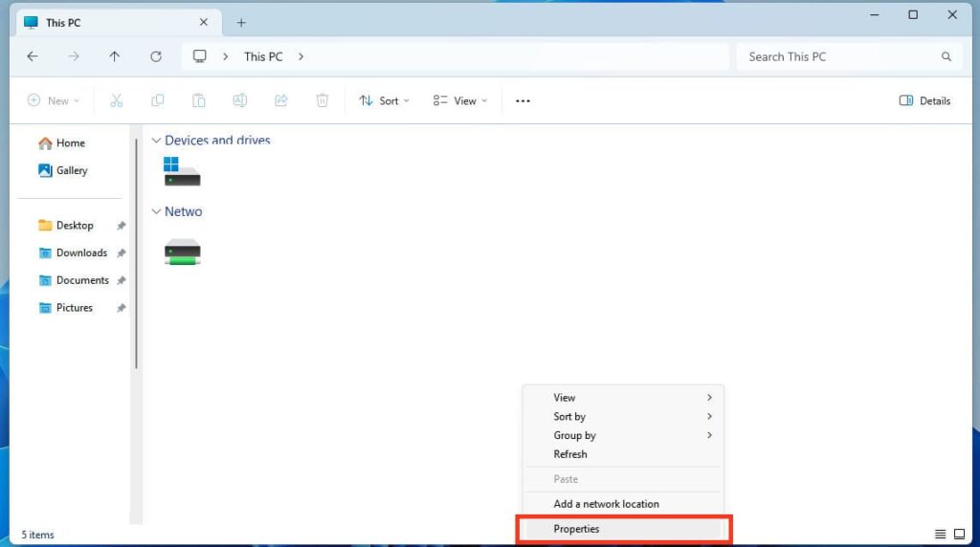The image size is (980, 547).
Task: Click the Share icon in toolbar
Action: [x=281, y=100]
